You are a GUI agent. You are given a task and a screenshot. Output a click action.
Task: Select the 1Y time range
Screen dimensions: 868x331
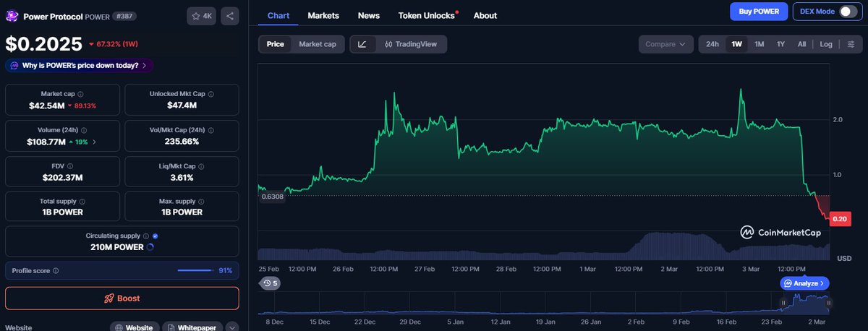780,44
